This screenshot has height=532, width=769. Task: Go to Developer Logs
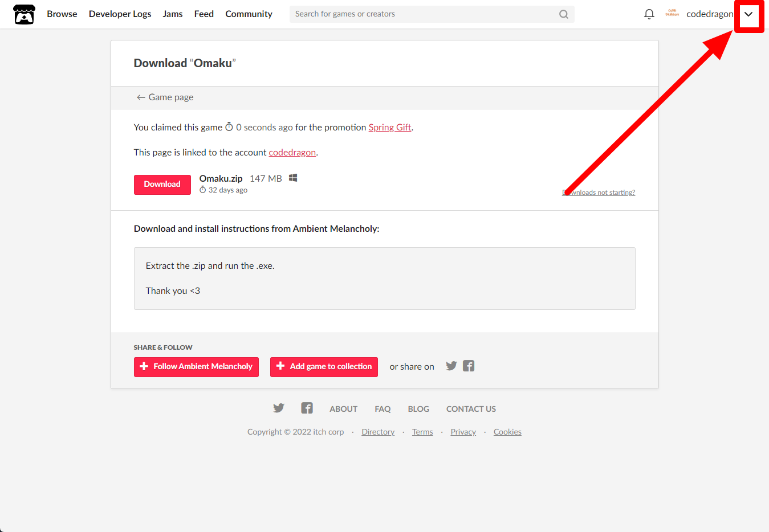[x=120, y=14]
